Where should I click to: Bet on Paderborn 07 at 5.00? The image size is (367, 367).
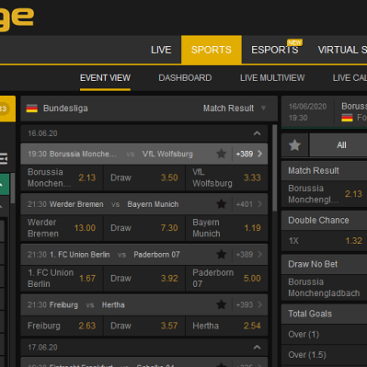click(x=226, y=278)
